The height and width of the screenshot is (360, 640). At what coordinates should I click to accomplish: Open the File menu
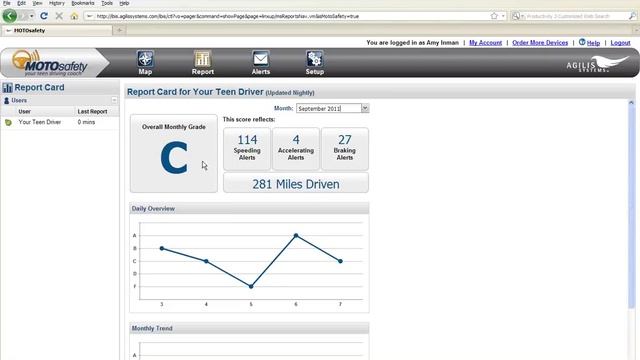(7, 3)
